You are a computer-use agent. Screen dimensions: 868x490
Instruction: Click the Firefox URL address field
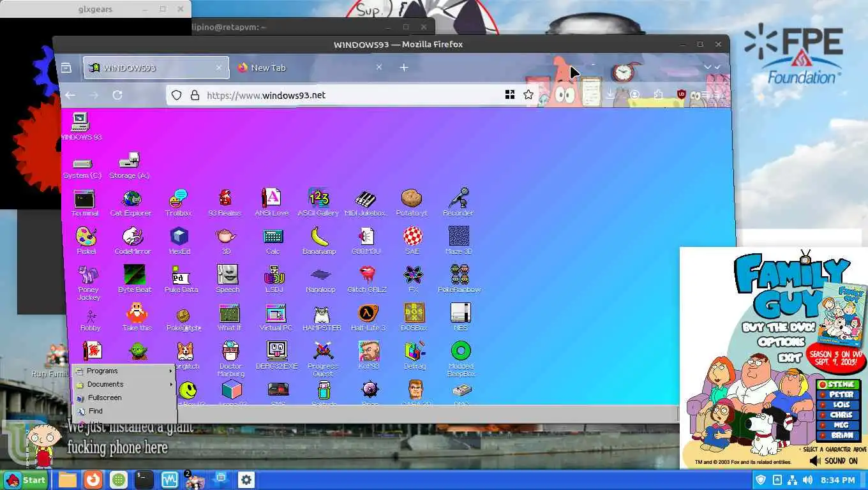click(x=351, y=95)
